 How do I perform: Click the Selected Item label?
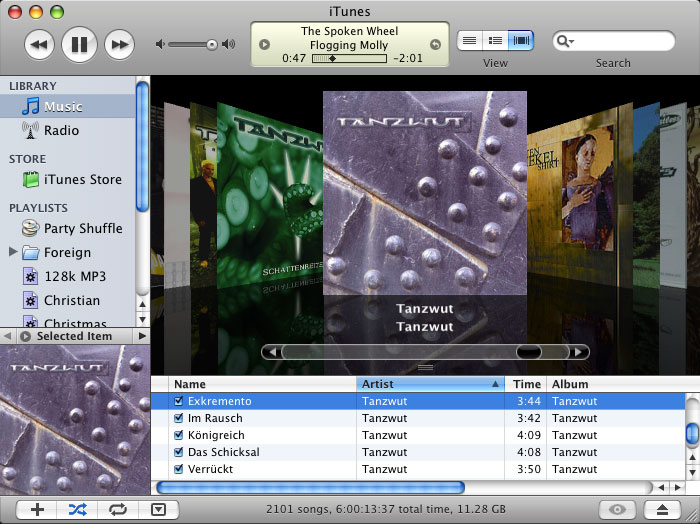[74, 336]
